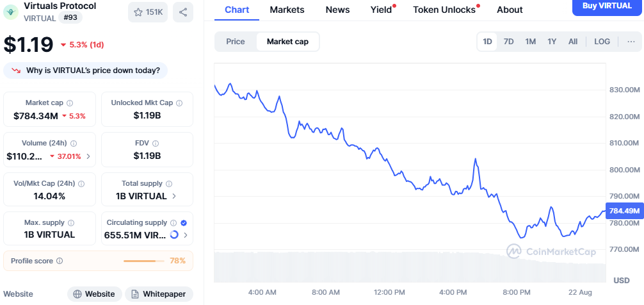644x305 pixels.
Task: Switch chart to Market cap view
Action: [287, 42]
